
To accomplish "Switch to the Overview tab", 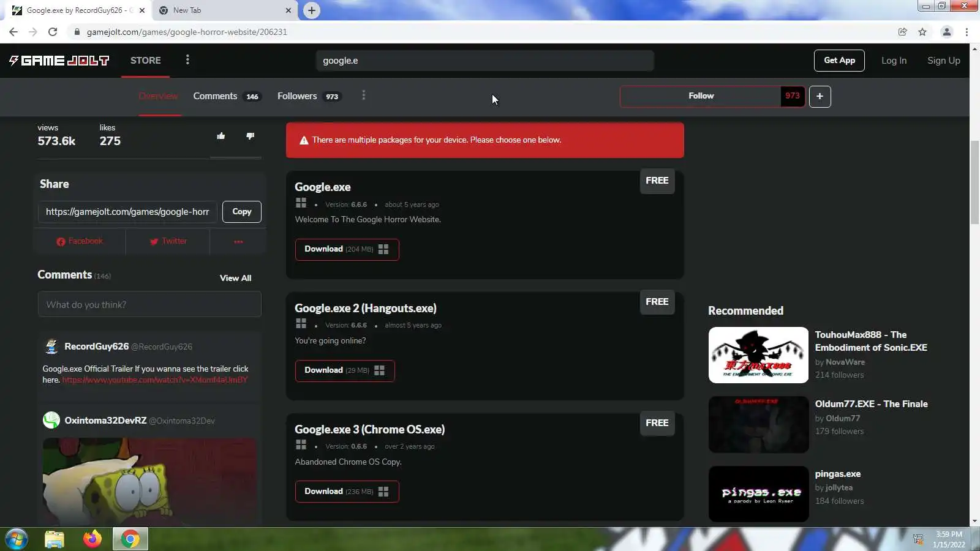I will [x=159, y=96].
